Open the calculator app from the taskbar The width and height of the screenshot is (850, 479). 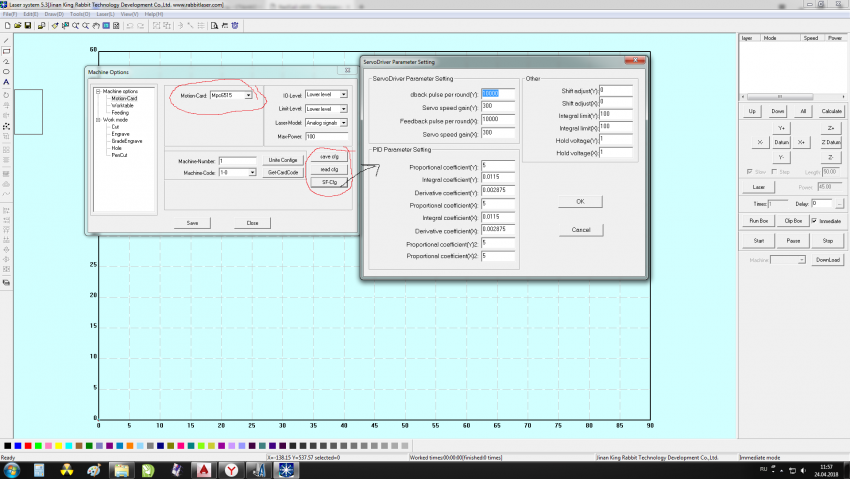pos(39,470)
